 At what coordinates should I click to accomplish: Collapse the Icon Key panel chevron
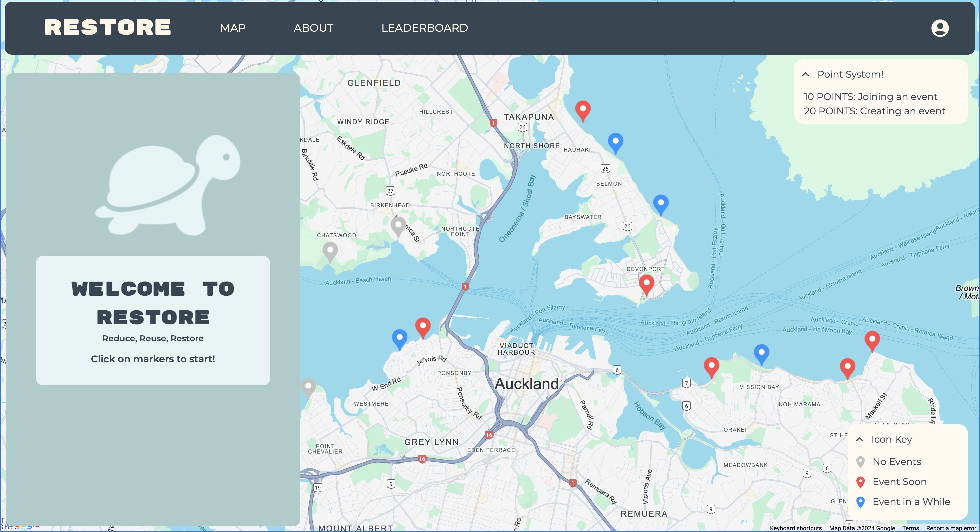[859, 440]
